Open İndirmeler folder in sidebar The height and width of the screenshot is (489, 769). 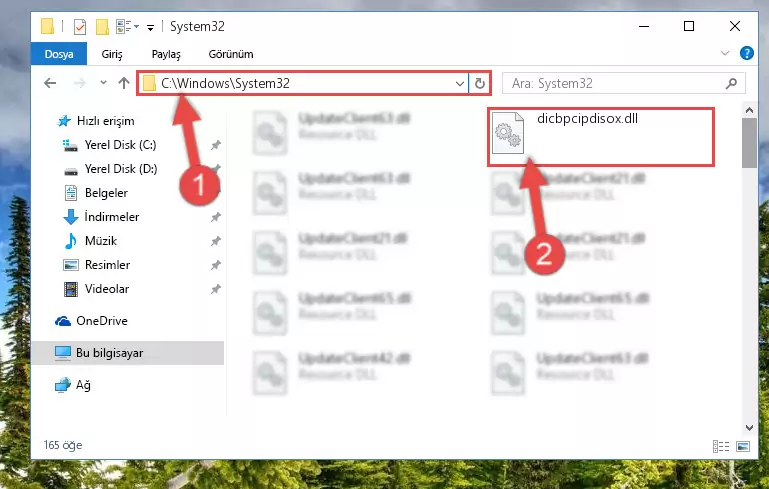pos(111,217)
